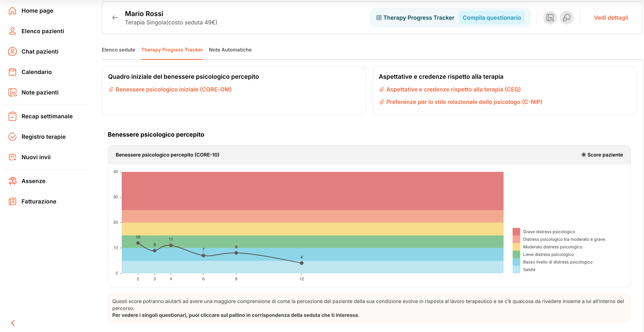The width and height of the screenshot is (644, 332).
Task: Open Recap settimanale clipboard icon
Action: [x=12, y=116]
